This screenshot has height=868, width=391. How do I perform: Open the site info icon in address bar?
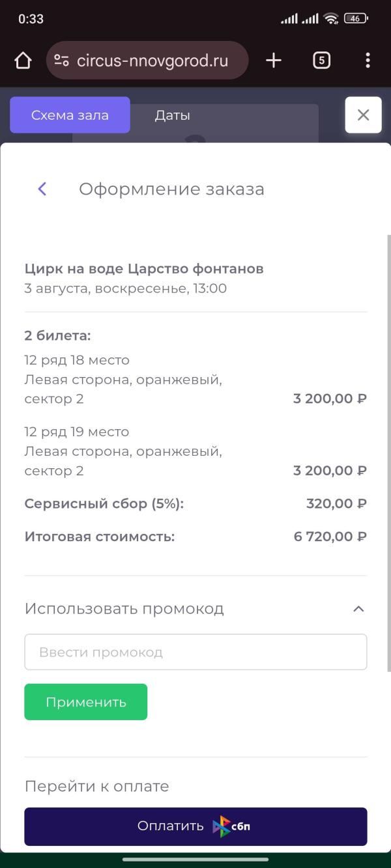coord(61,61)
